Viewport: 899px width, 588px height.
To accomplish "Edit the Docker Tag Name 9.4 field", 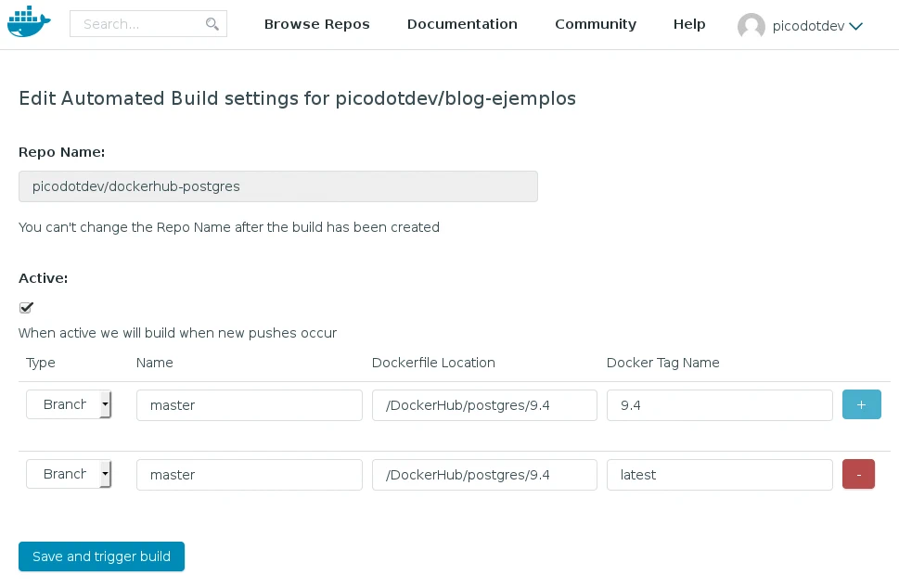I will 719,405.
